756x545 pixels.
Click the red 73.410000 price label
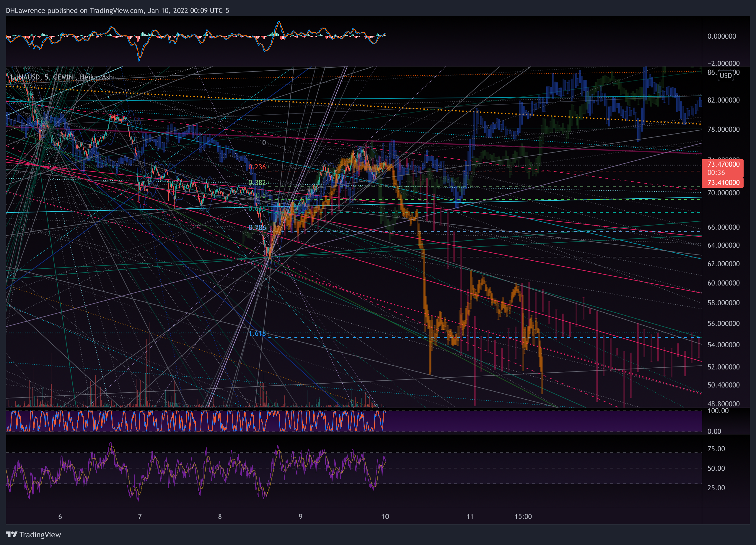pyautogui.click(x=723, y=182)
